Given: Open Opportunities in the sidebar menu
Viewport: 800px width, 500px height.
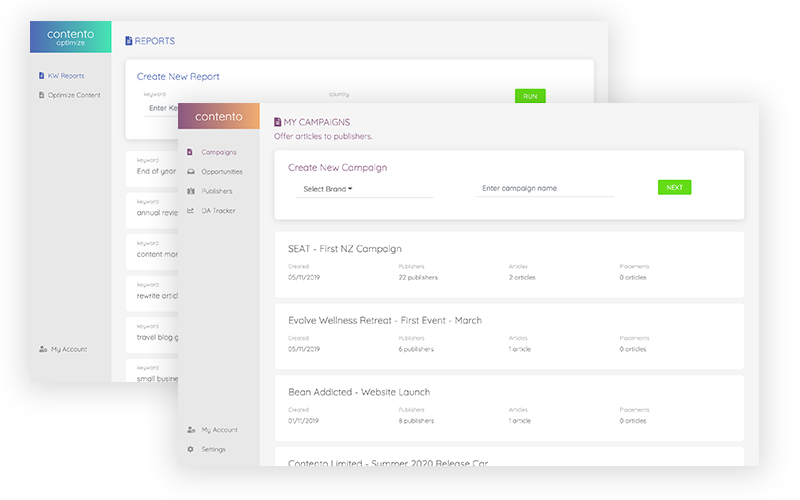Looking at the screenshot, I should coord(222,171).
